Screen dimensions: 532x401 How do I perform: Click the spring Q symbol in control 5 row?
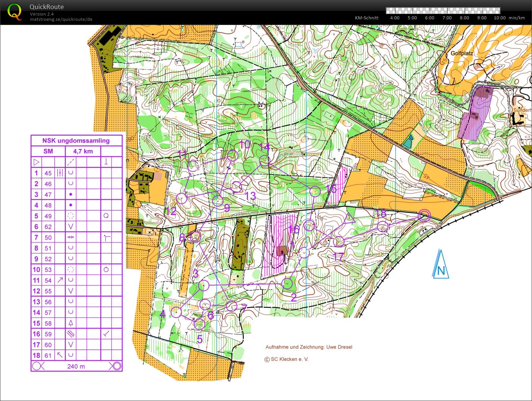pos(106,216)
